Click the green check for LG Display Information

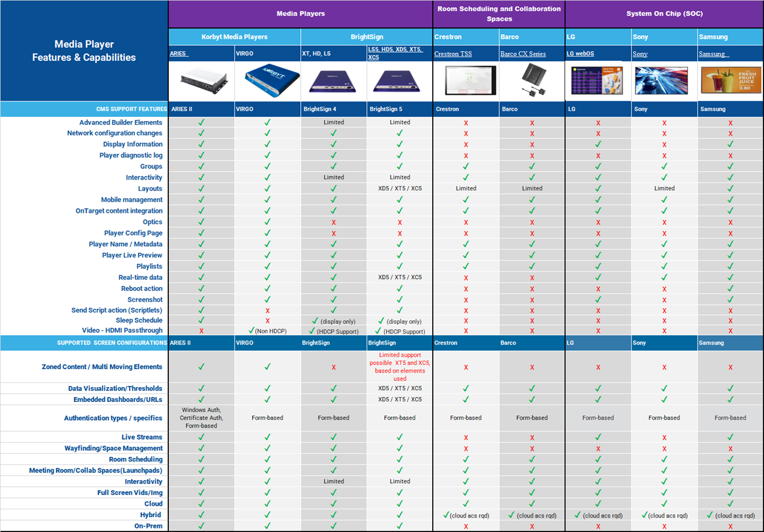[x=598, y=144]
